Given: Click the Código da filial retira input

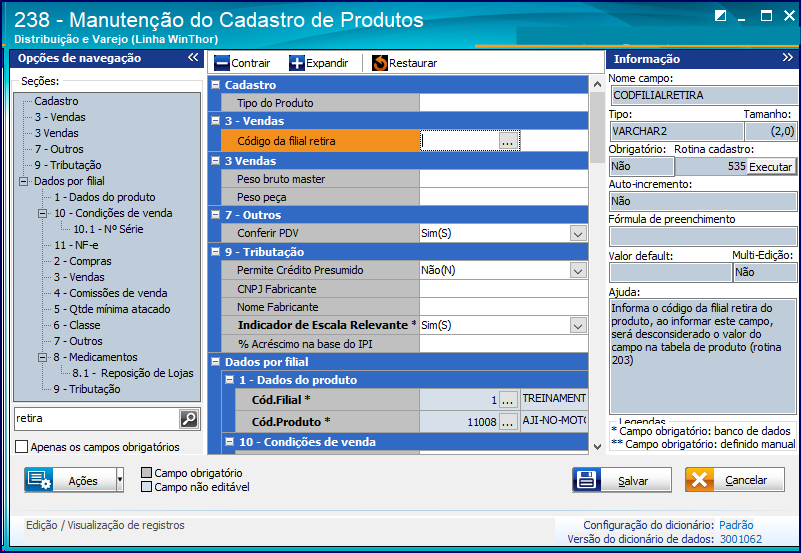Looking at the screenshot, I should pos(460,141).
